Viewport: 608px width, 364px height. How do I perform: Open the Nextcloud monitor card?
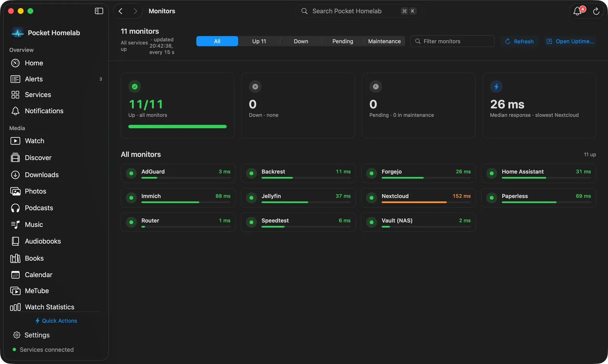pyautogui.click(x=418, y=198)
